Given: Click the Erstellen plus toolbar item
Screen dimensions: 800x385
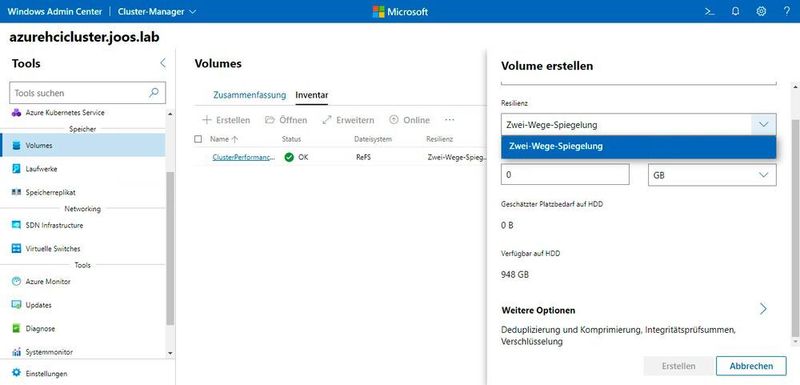Looking at the screenshot, I should pyautogui.click(x=226, y=120).
